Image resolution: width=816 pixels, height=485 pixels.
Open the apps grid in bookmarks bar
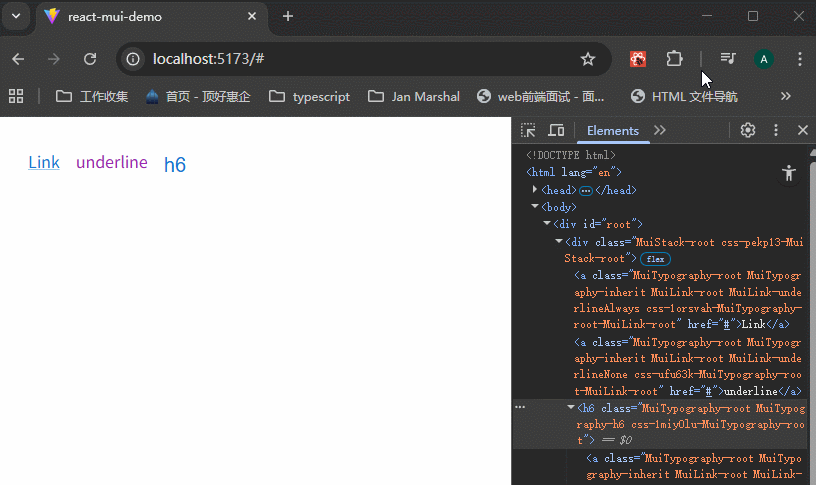[16, 96]
